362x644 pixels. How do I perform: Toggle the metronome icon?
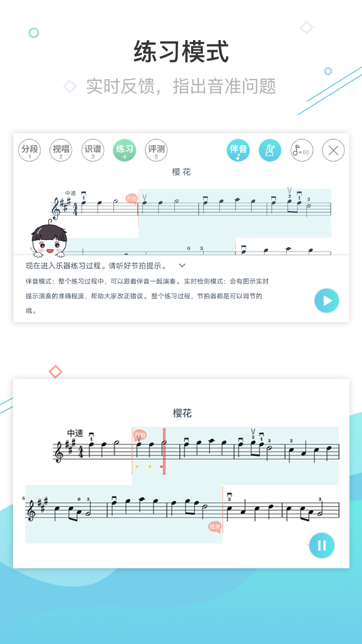pyautogui.click(x=270, y=150)
